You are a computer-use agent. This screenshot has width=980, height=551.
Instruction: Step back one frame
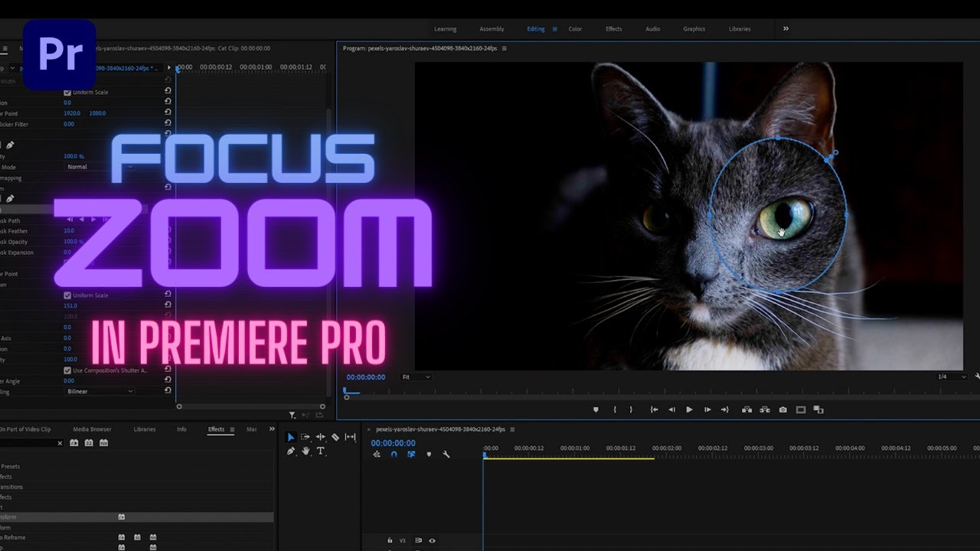(671, 409)
